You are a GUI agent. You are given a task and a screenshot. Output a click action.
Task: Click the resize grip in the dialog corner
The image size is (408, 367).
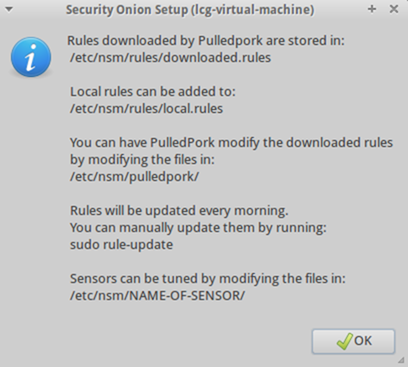click(402, 360)
